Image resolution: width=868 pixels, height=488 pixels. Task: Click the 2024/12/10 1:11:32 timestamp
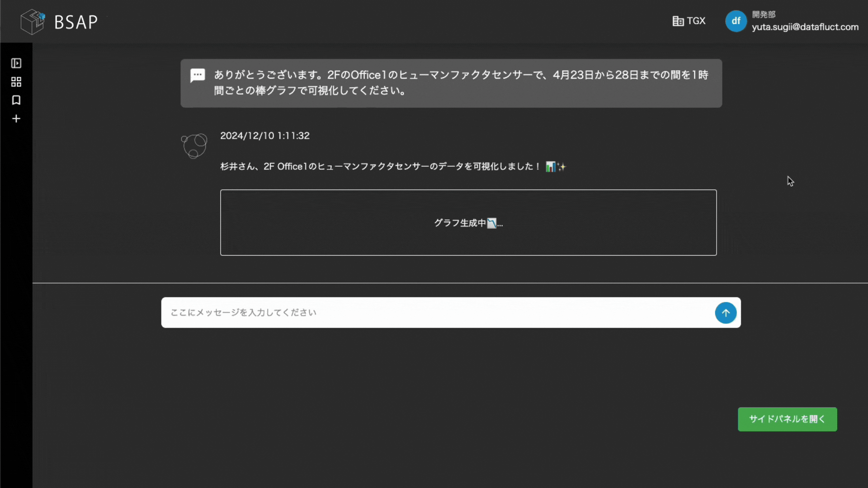(x=265, y=136)
